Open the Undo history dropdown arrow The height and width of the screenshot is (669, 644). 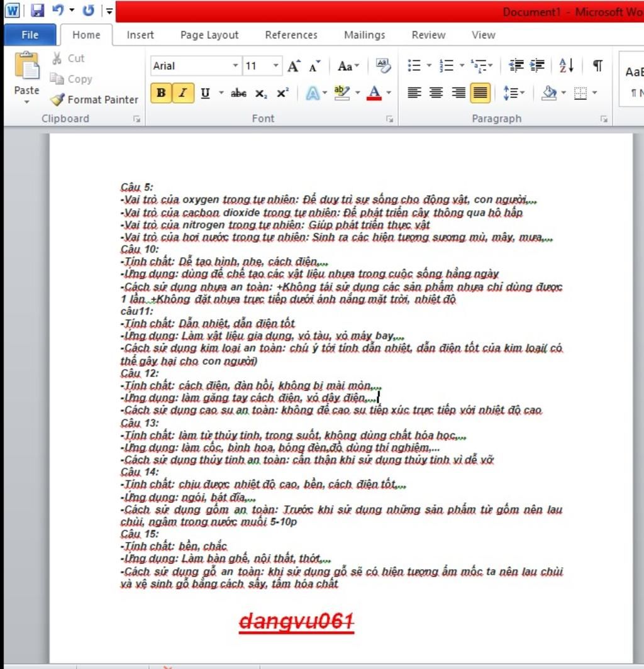tap(72, 10)
